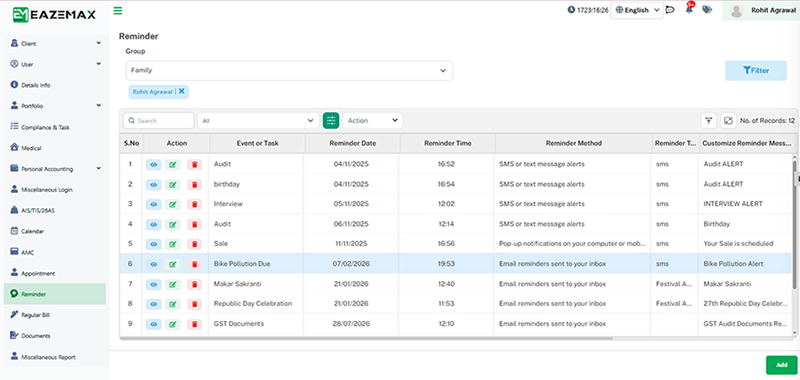Open the notifications bell icon

689,9
